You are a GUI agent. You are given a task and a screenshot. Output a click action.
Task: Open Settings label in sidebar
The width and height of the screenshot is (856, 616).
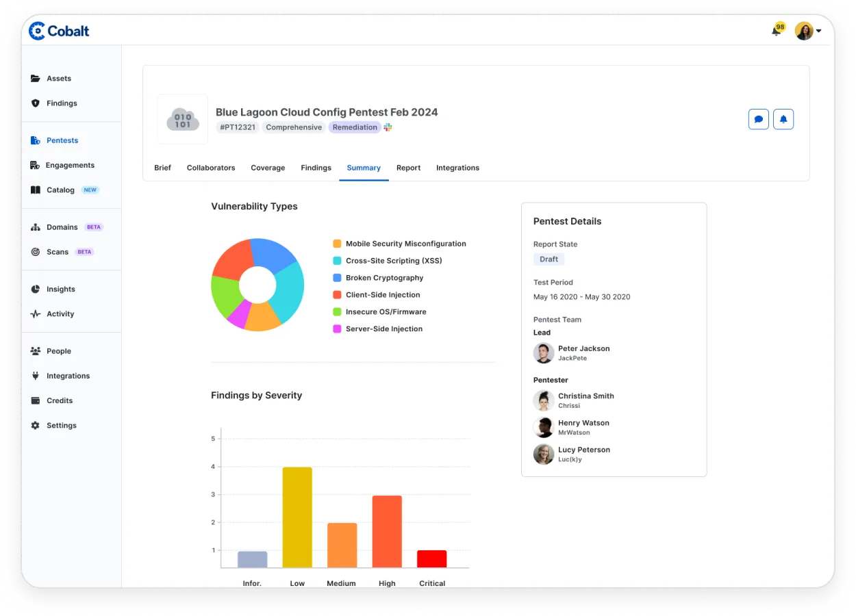(62, 426)
